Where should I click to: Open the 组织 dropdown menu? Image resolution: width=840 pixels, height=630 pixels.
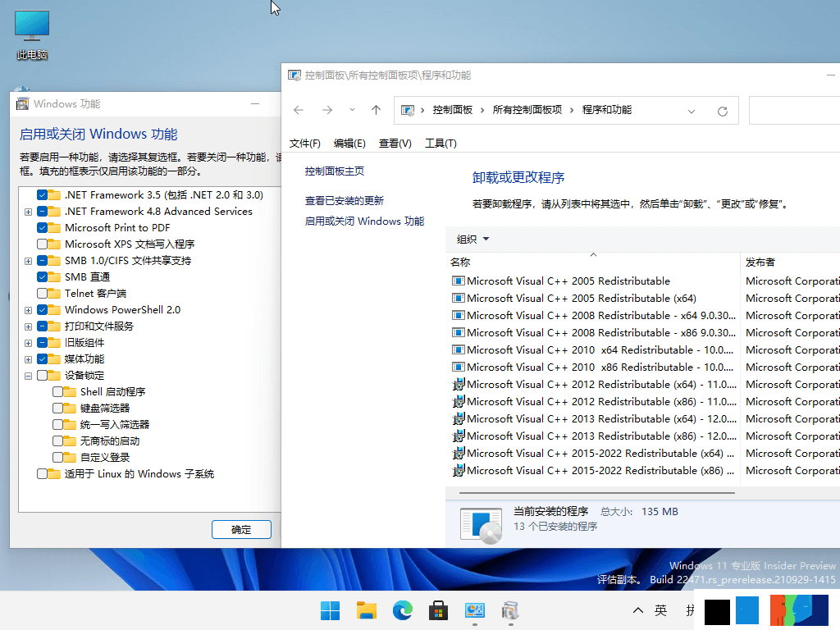click(472, 239)
